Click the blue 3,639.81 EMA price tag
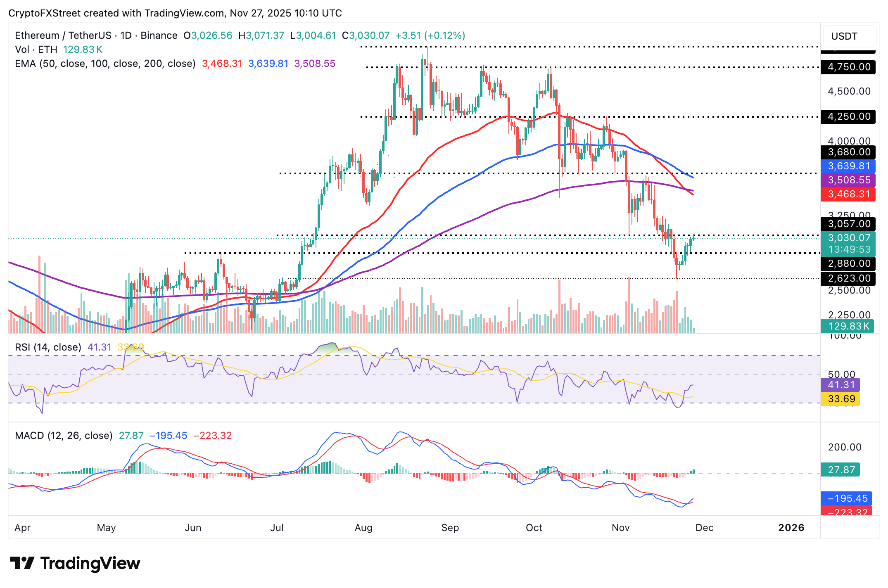Image resolution: width=888 pixels, height=588 pixels. [848, 166]
